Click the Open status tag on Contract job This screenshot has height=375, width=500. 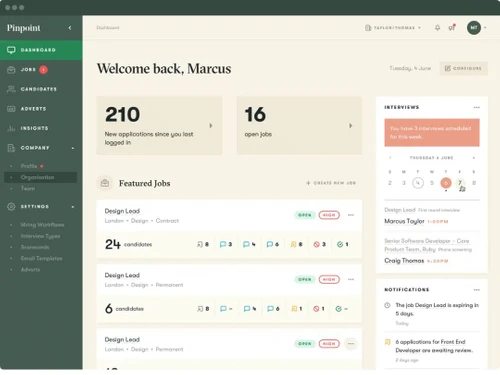pos(304,215)
